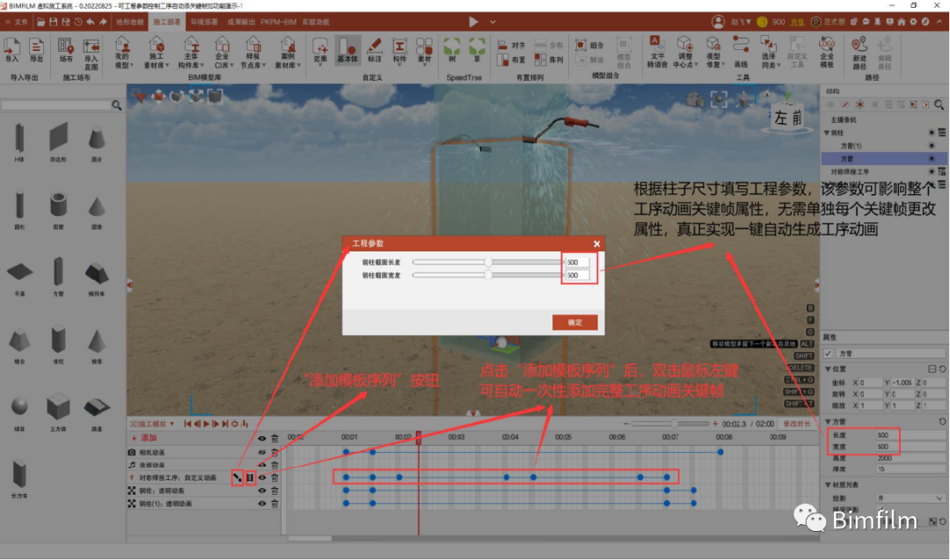Toggle the sun icon beside 钢柱 node
Image resolution: width=950 pixels, height=560 pixels.
click(932, 133)
